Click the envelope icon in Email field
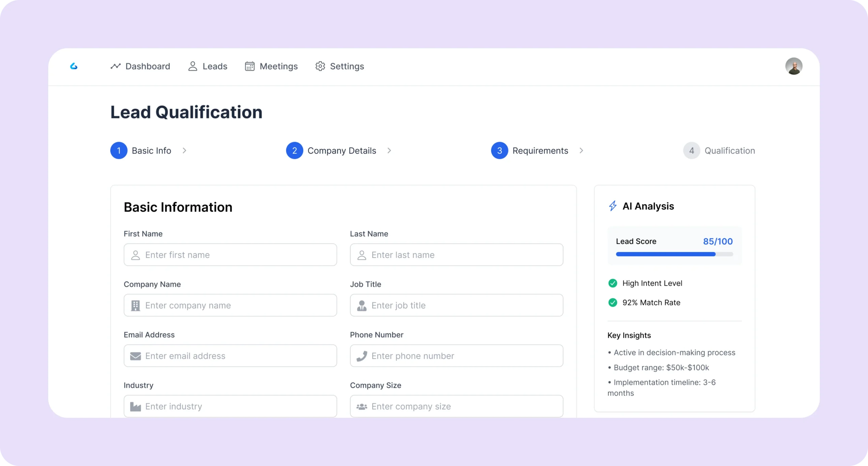Screen dimensions: 868x466 (135, 356)
